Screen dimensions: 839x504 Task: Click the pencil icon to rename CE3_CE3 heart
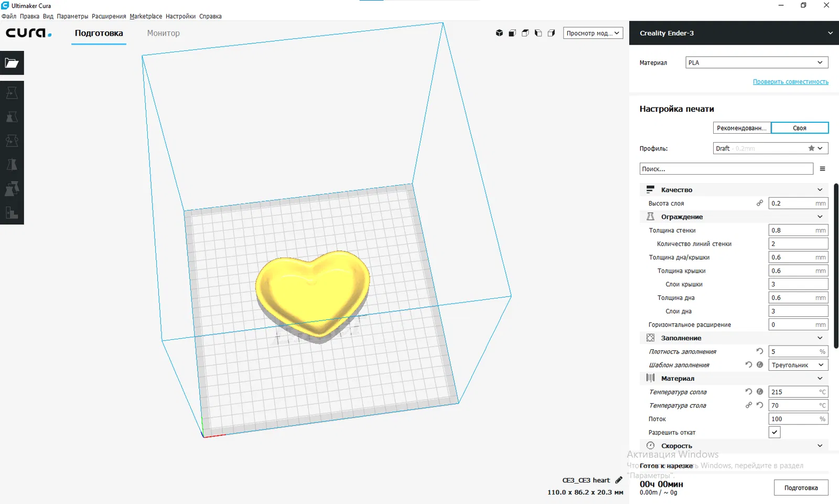[x=619, y=480]
